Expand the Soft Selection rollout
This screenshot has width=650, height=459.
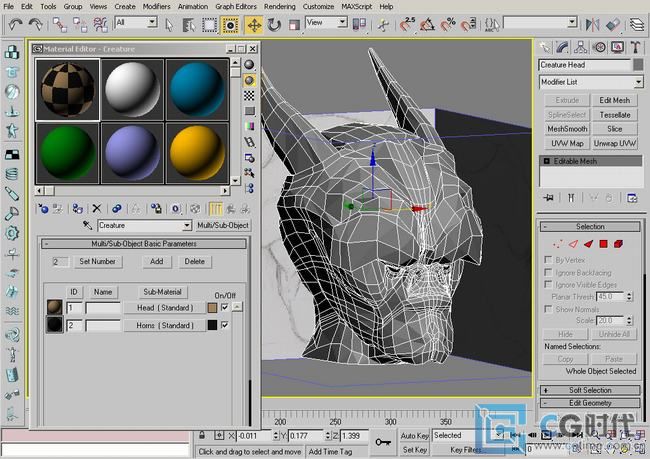click(x=590, y=390)
